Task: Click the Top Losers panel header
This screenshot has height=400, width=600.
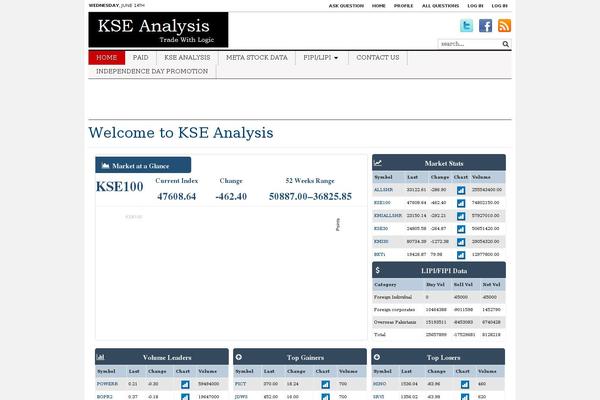Action: [x=438, y=357]
